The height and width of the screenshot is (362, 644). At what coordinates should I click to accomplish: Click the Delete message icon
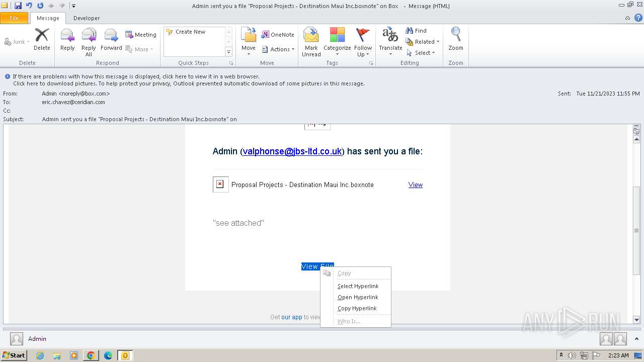coord(42,39)
